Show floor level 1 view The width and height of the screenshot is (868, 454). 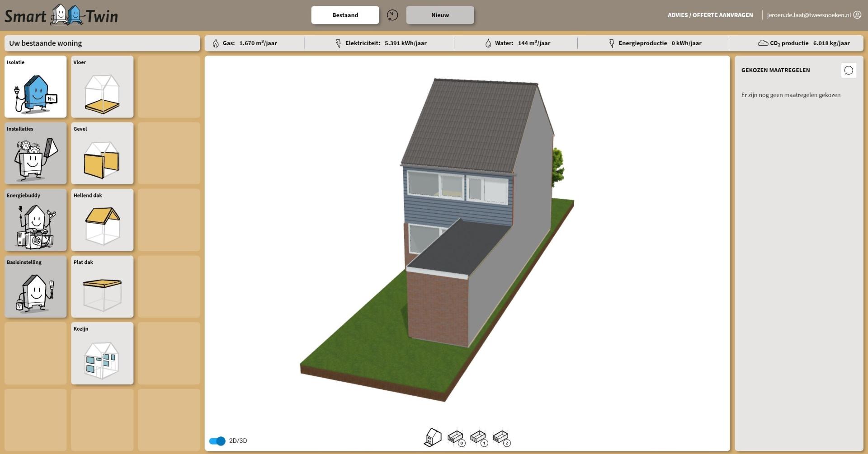(x=478, y=437)
